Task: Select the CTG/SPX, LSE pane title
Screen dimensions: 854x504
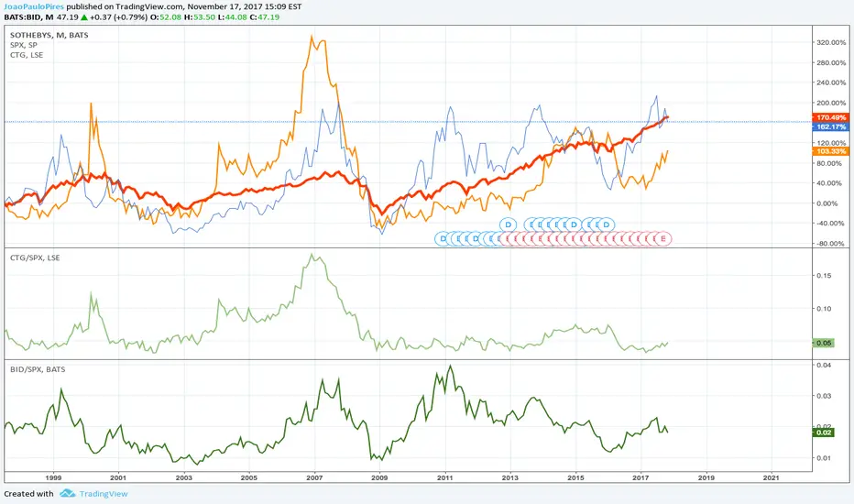Action: 35,257
